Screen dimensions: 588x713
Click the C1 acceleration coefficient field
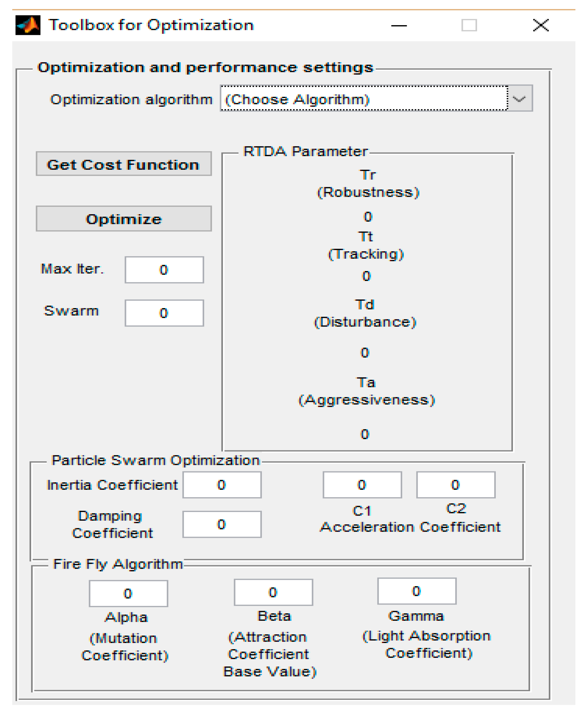[x=362, y=485]
